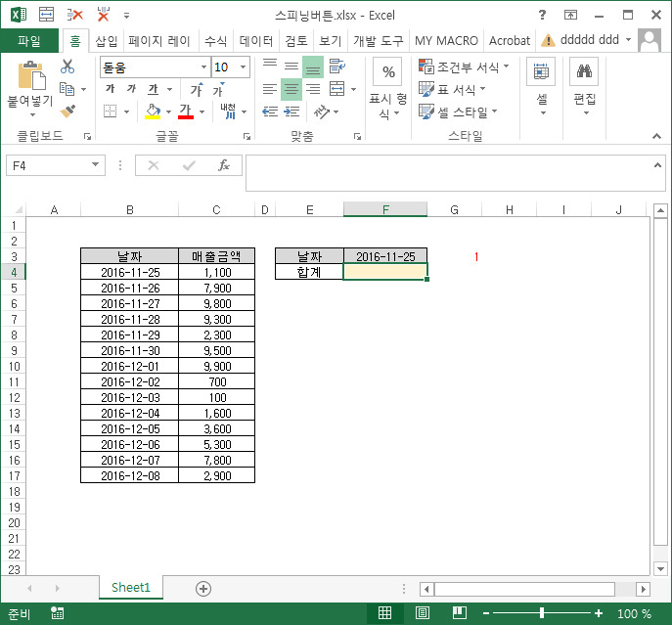672x625 pixels.
Task: Click the percent number format icon
Action: tap(388, 71)
